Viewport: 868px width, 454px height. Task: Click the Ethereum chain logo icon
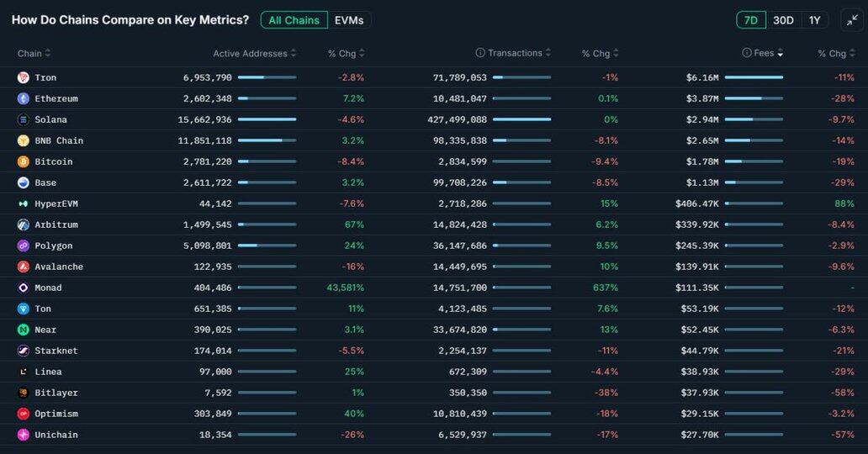(23, 98)
